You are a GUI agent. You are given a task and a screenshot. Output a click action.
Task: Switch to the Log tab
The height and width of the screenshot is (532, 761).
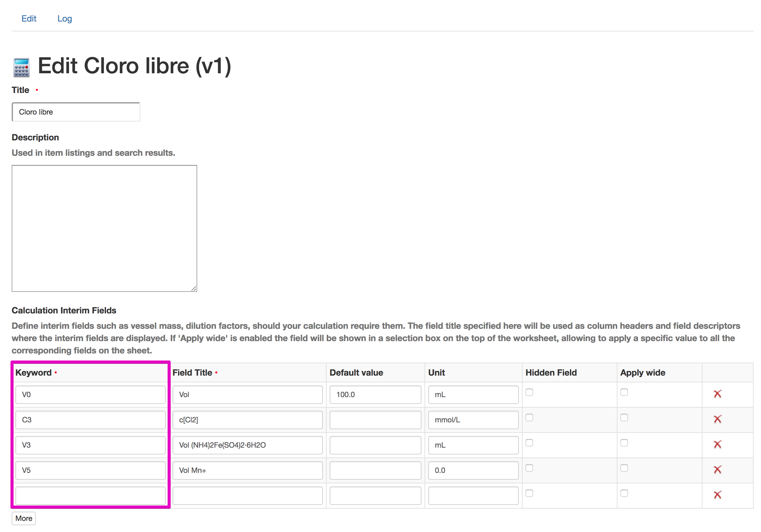tap(65, 18)
